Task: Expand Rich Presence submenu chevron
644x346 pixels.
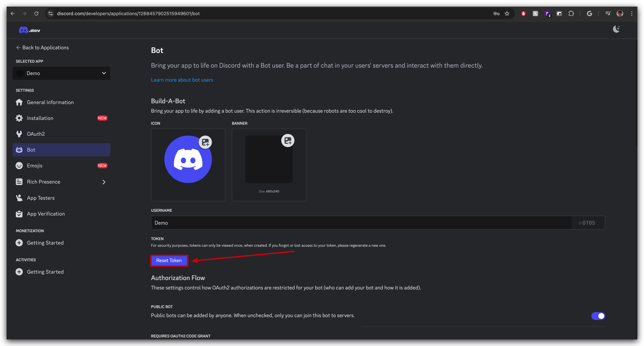Action: point(104,182)
